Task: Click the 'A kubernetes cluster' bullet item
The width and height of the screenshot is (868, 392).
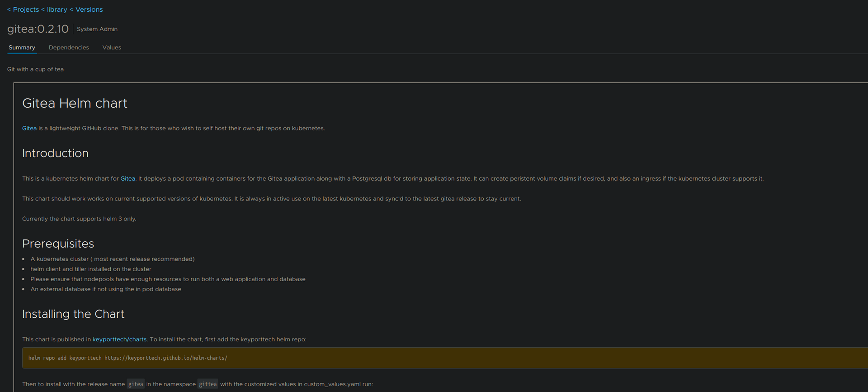Action: point(113,259)
